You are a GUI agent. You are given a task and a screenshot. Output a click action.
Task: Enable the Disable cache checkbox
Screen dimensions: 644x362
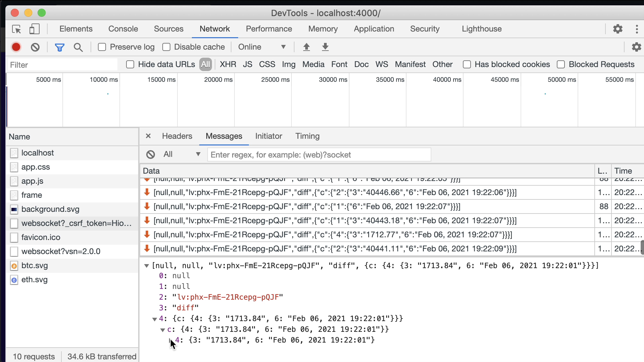coord(167,47)
